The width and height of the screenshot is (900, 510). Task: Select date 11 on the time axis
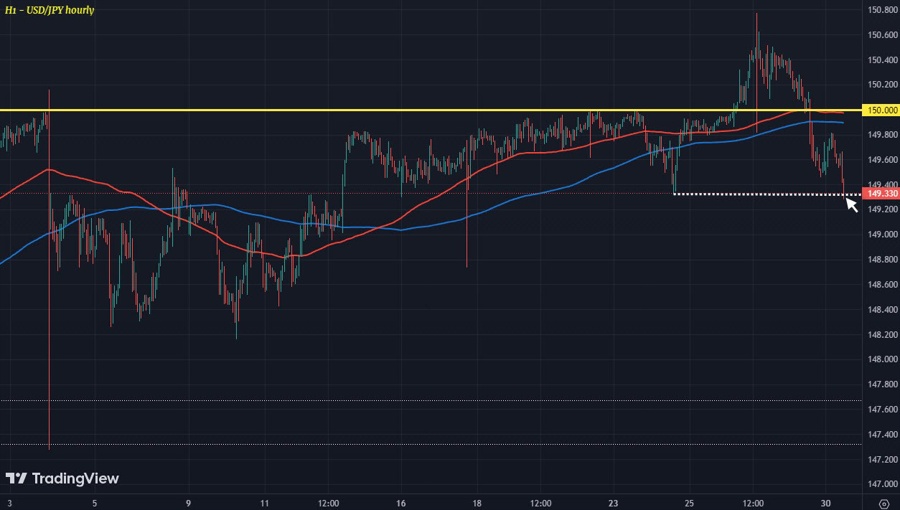(264, 503)
